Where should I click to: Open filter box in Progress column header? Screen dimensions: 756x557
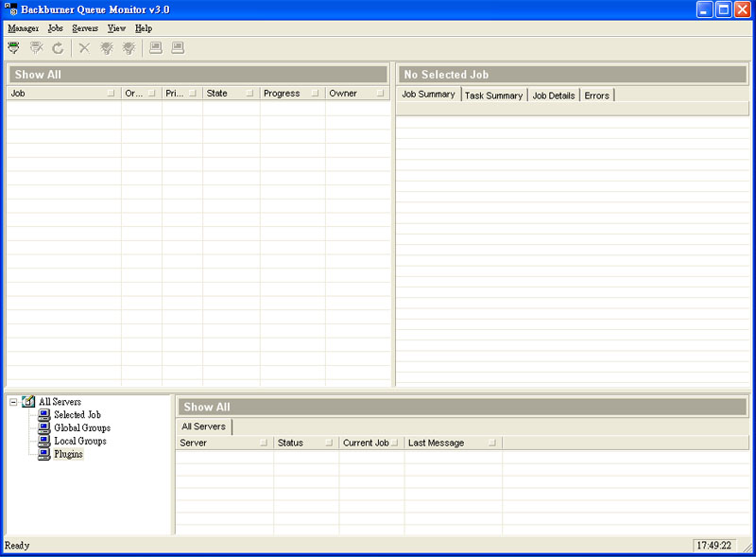tap(315, 94)
